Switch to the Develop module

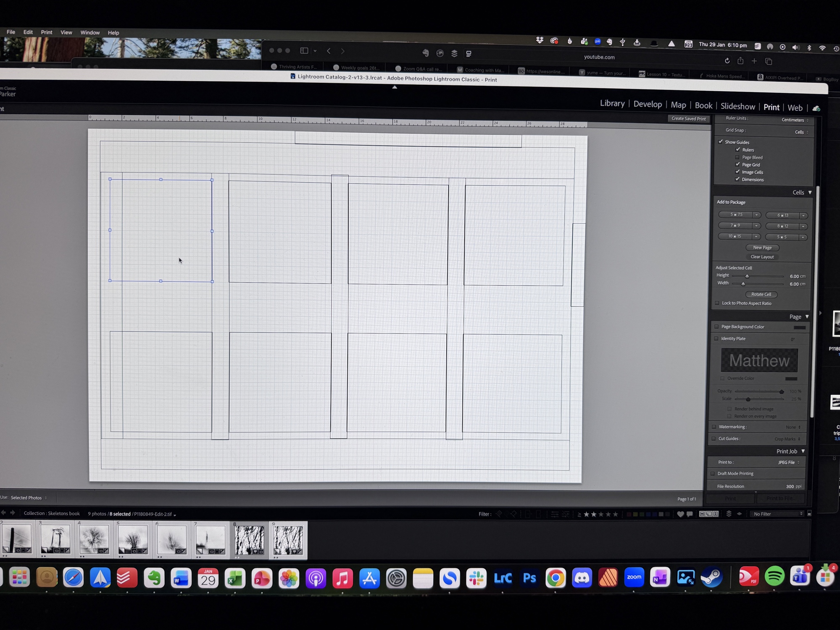[647, 104]
